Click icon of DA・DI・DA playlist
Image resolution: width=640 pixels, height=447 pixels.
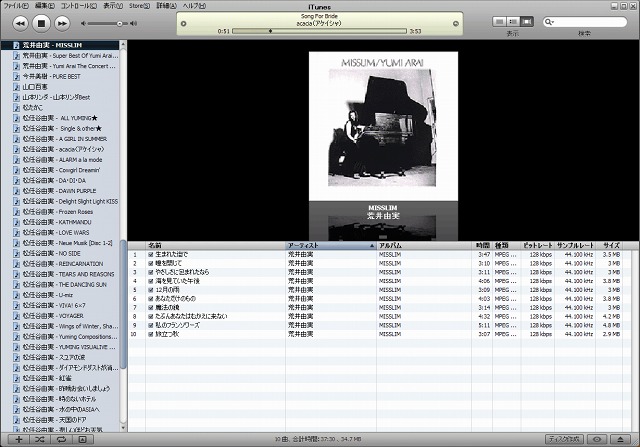16,180
